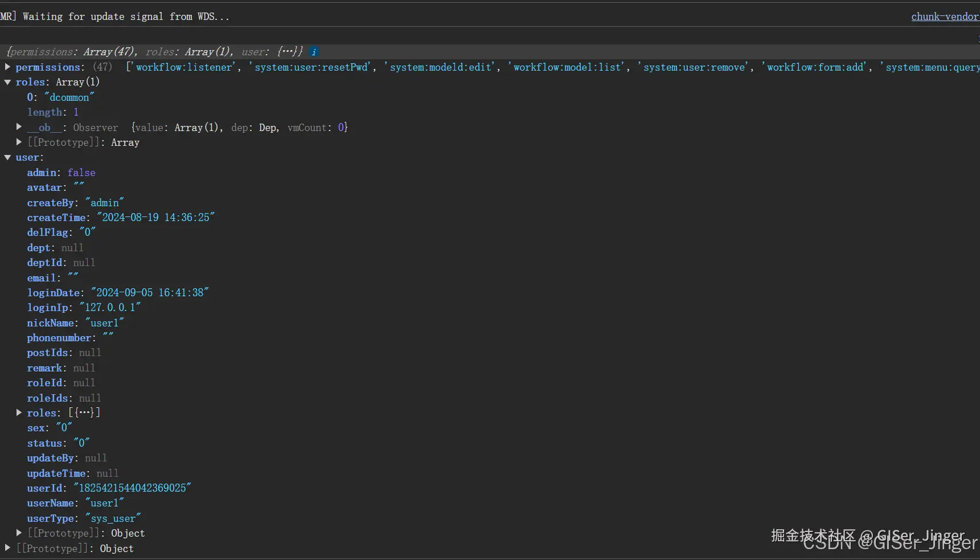Select the 'workflow:form:add' permission string
Viewport: 980px width, 560px height.
point(815,67)
